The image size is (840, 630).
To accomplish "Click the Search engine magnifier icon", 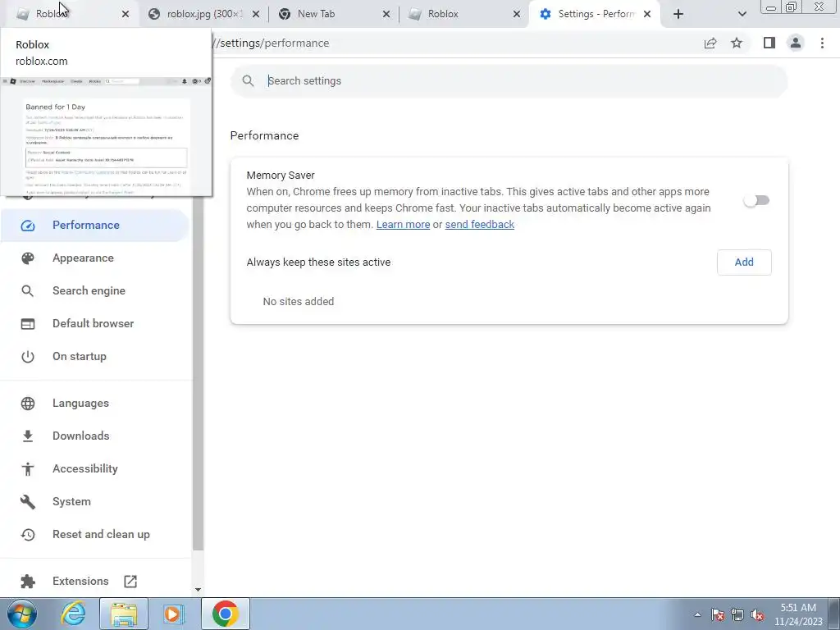I will [28, 291].
